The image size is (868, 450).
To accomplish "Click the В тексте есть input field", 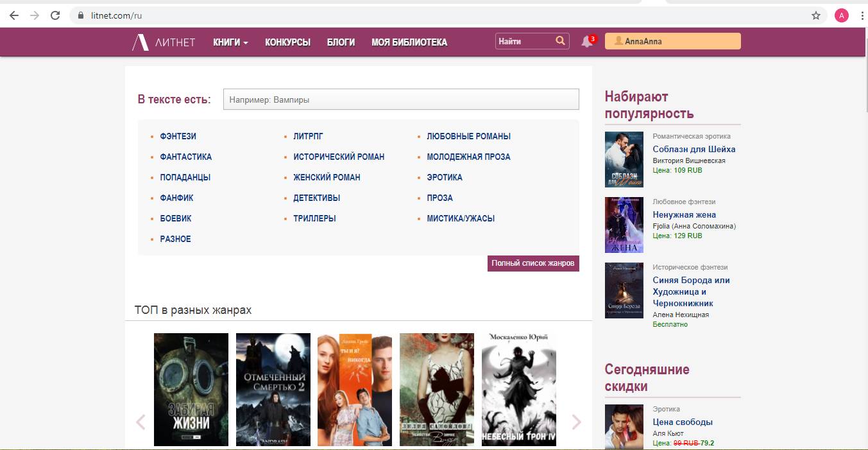I will pyautogui.click(x=401, y=100).
